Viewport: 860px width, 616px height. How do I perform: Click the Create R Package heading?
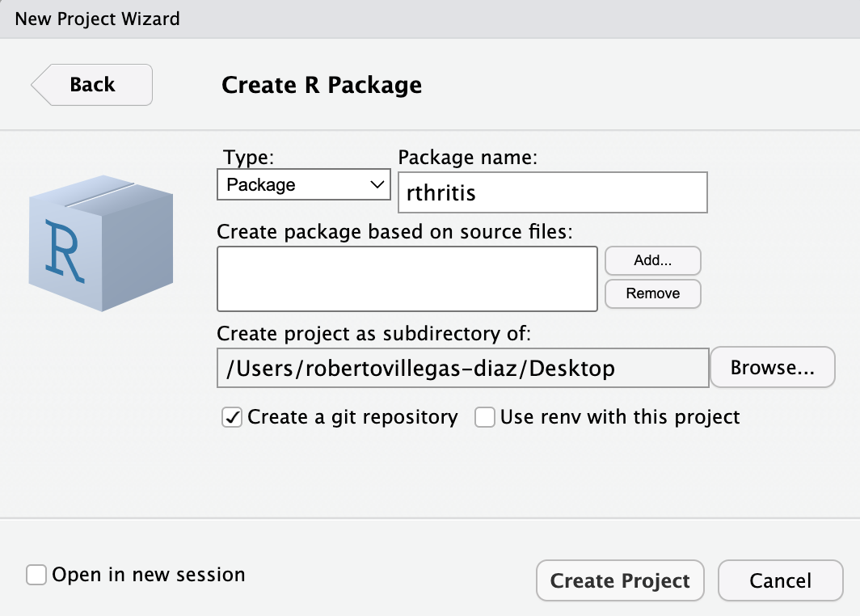point(322,85)
